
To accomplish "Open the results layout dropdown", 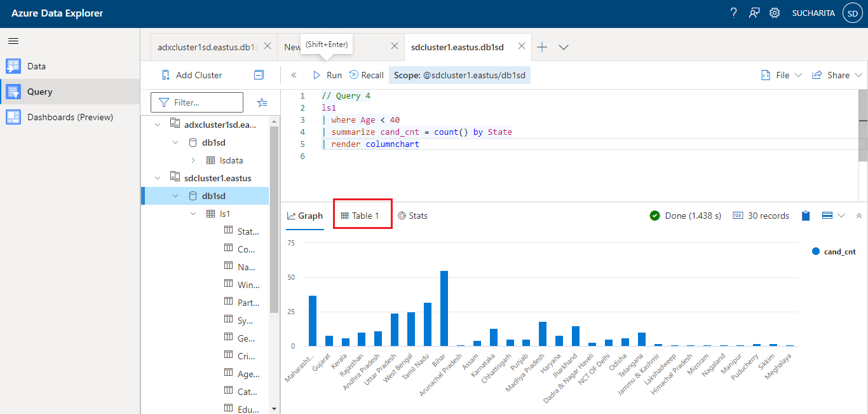I will click(x=833, y=216).
